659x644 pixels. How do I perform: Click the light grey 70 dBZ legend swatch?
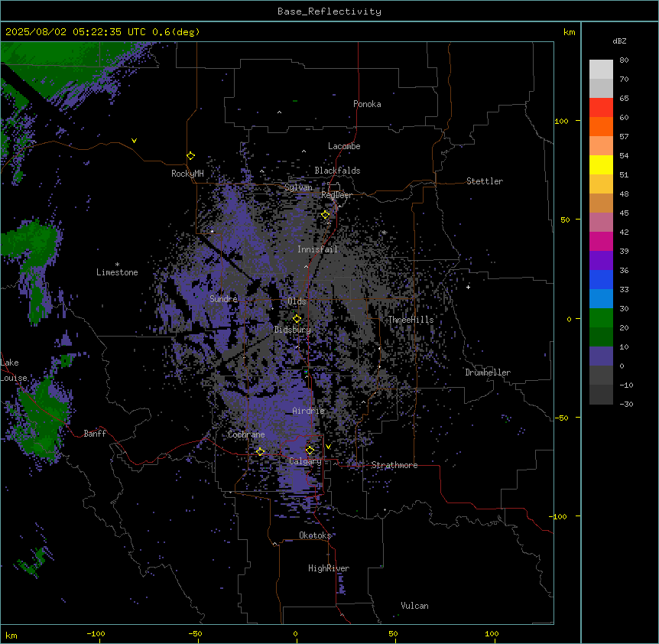click(x=601, y=70)
